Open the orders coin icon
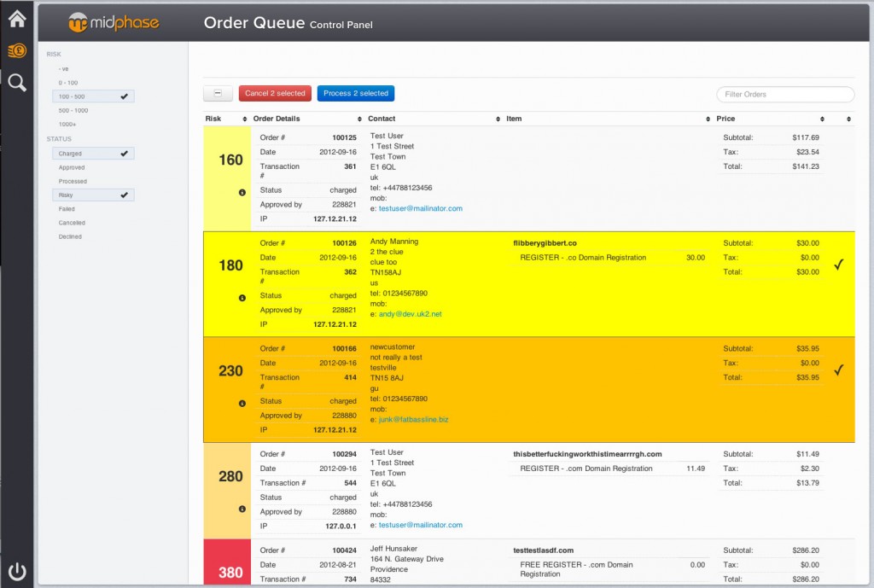 (17, 51)
